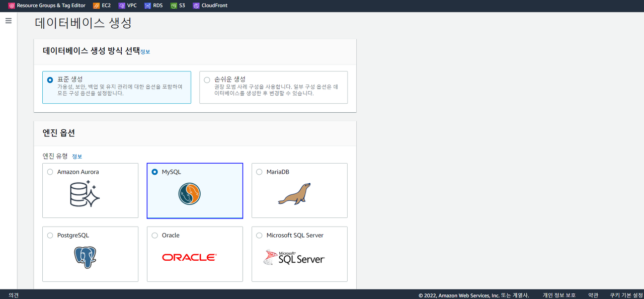Open the CloudFront shortcut label

click(x=214, y=6)
